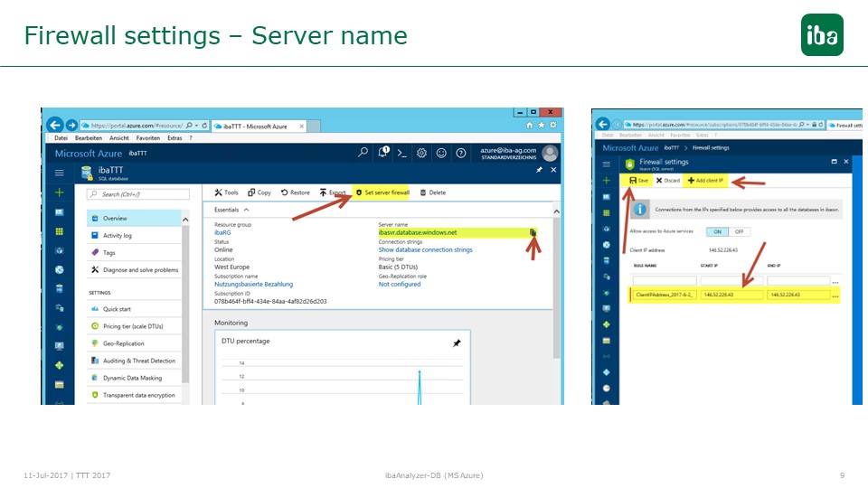Open the Favoriten menu in ibaTTT browser
Screen dimensions: 868x488
point(147,138)
